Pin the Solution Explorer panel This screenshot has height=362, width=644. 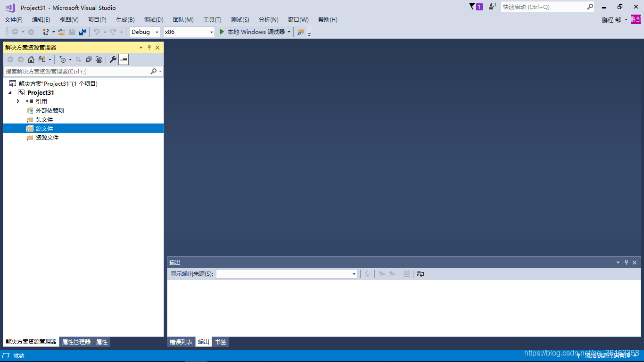pos(149,47)
